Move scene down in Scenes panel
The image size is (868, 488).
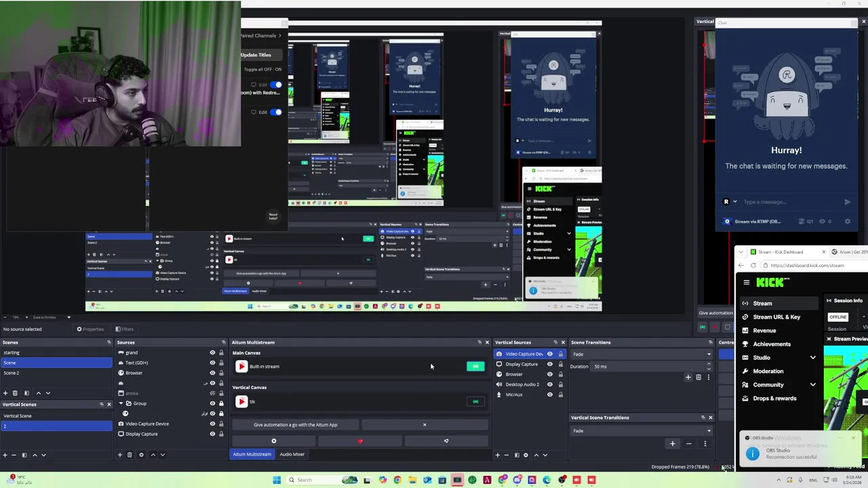(x=47, y=393)
